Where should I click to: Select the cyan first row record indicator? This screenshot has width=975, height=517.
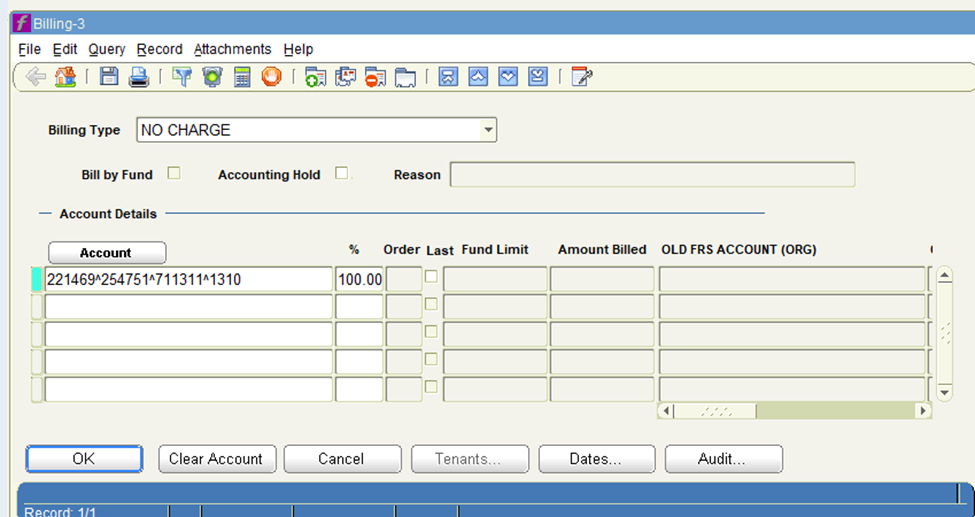click(37, 279)
